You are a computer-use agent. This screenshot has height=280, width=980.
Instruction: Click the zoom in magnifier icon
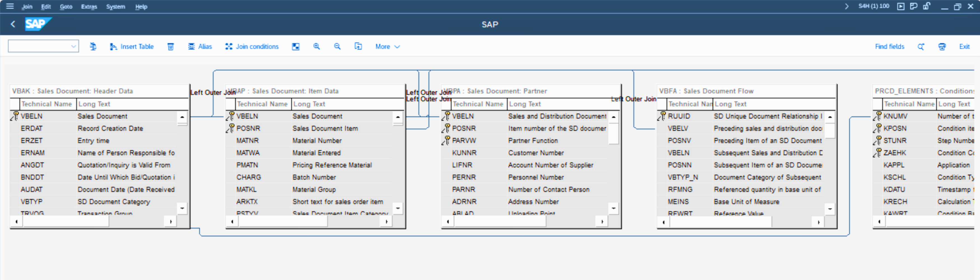pos(316,46)
